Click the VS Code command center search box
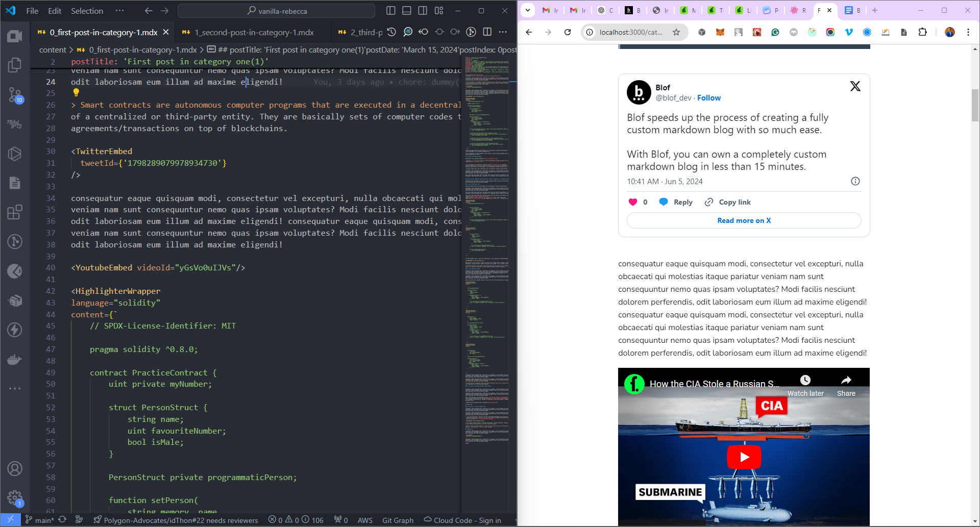This screenshot has height=527, width=980. coord(277,11)
